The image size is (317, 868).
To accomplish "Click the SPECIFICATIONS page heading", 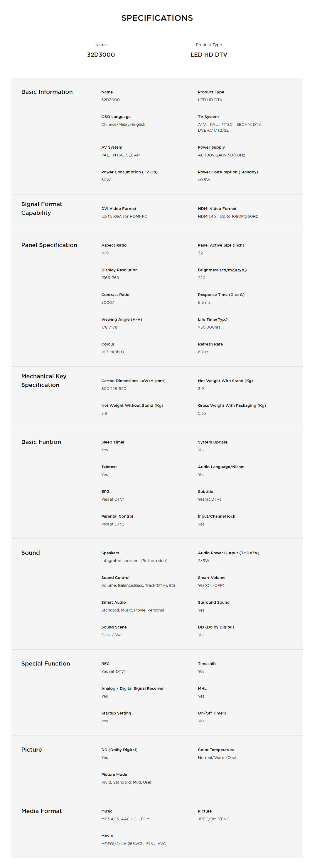I will pos(157,18).
